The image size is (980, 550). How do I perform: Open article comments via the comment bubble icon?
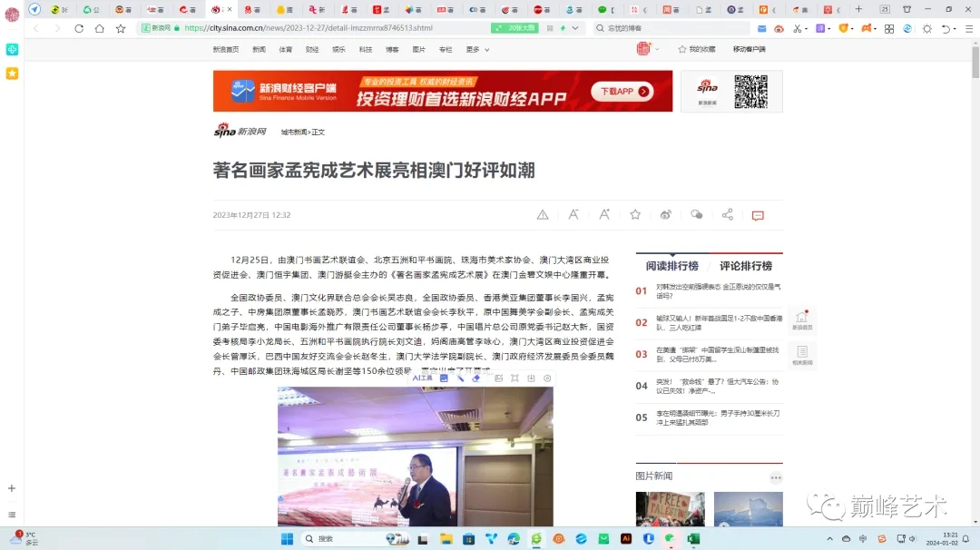click(757, 215)
